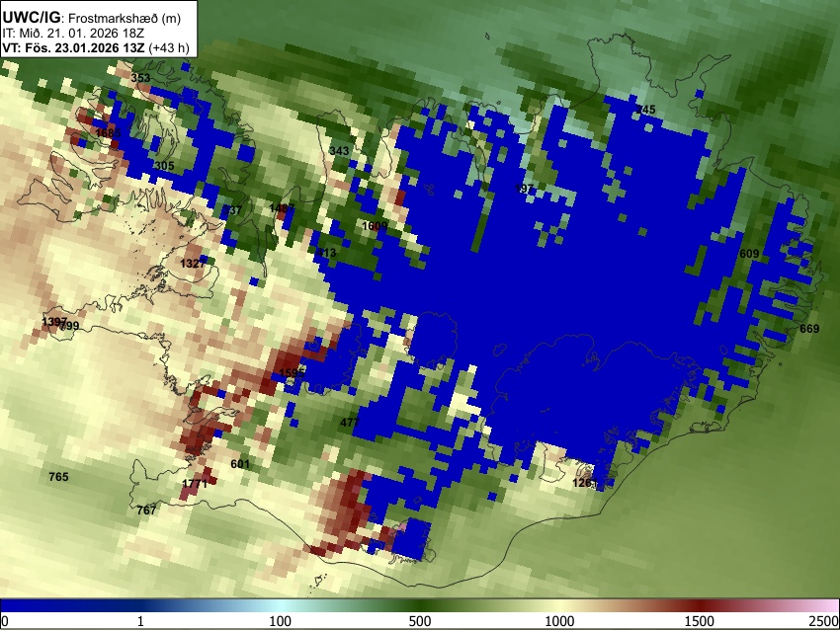Select the map value label 305
This screenshot has width=840, height=630.
point(164,166)
